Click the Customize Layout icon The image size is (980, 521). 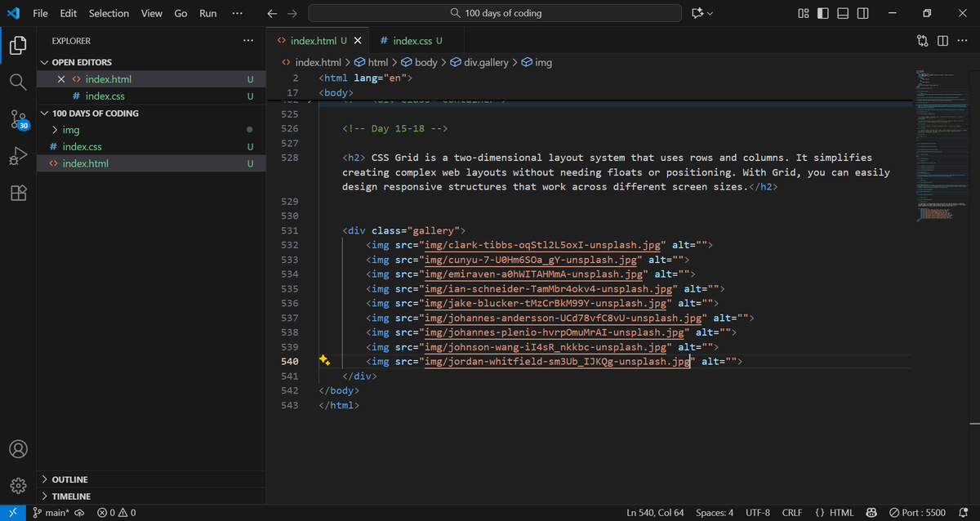803,13
